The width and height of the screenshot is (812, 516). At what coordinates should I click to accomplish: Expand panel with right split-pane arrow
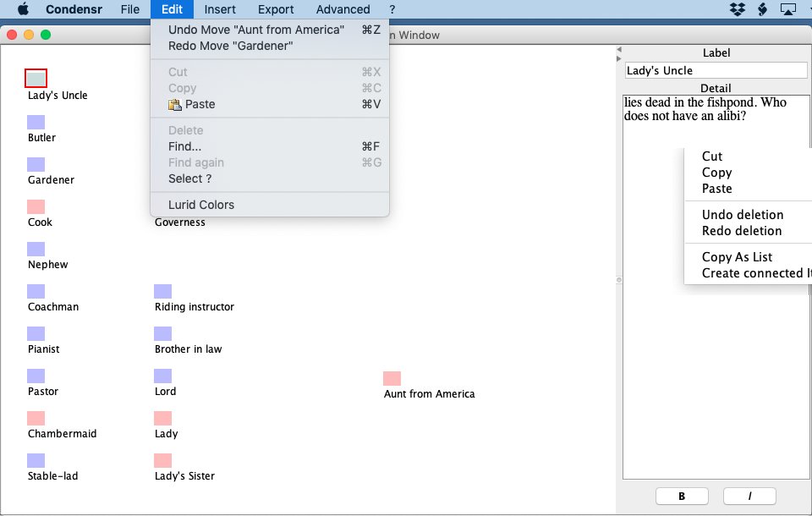click(x=619, y=58)
